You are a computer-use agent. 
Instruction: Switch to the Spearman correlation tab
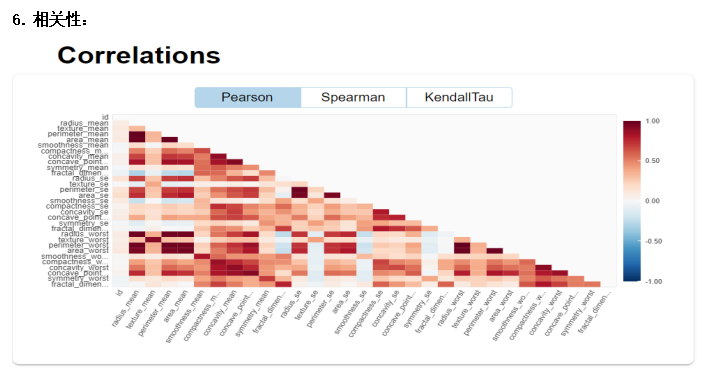pos(353,97)
